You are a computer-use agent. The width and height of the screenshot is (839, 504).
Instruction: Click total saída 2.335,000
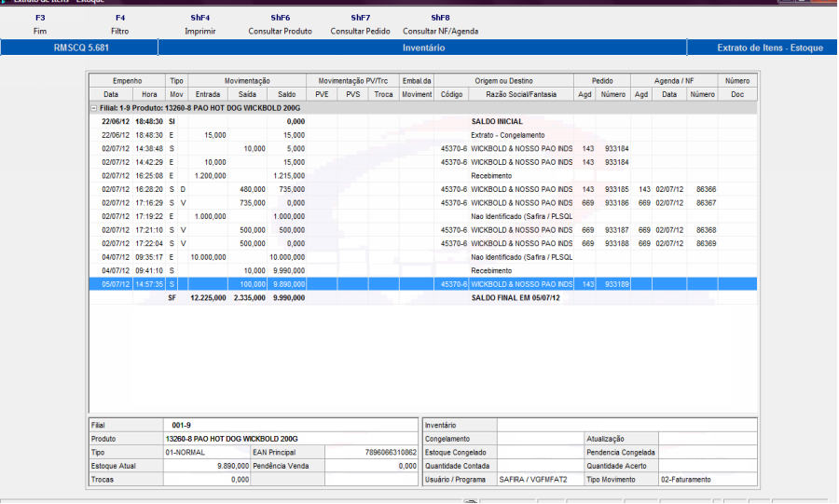(249, 298)
